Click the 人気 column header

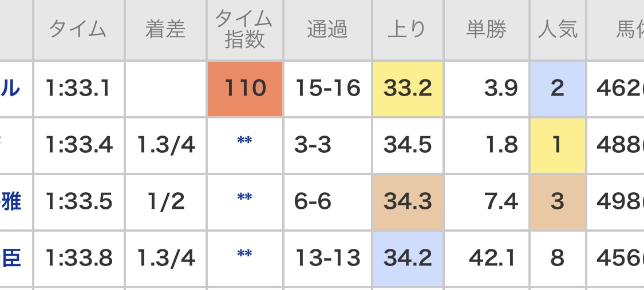[557, 30]
